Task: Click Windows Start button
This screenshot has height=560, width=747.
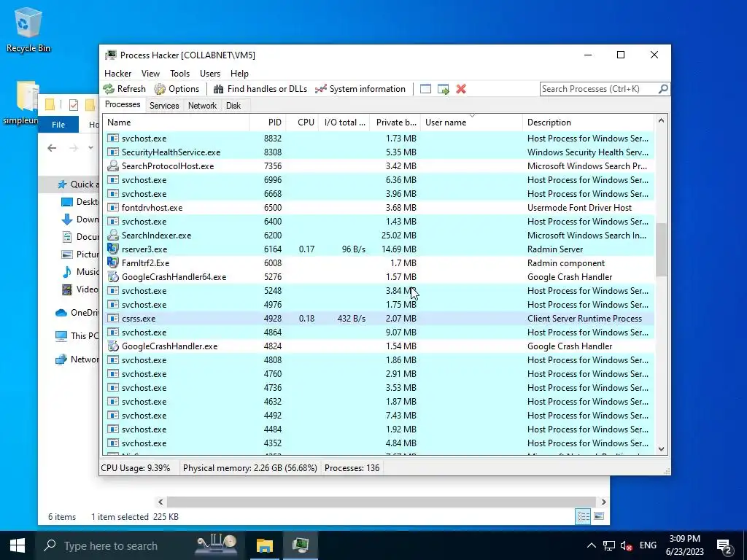Action: pyautogui.click(x=18, y=545)
